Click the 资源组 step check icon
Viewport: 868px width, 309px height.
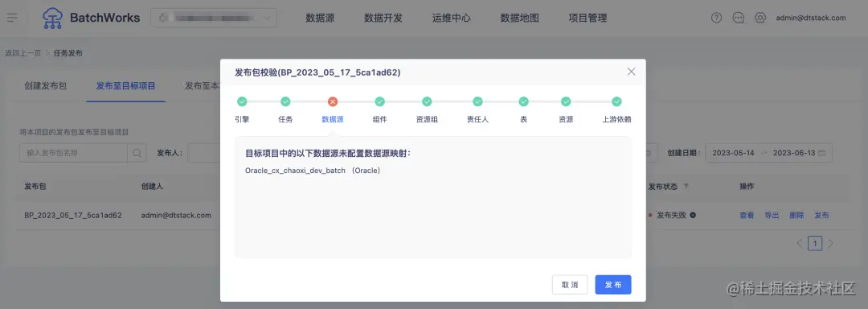pyautogui.click(x=427, y=101)
